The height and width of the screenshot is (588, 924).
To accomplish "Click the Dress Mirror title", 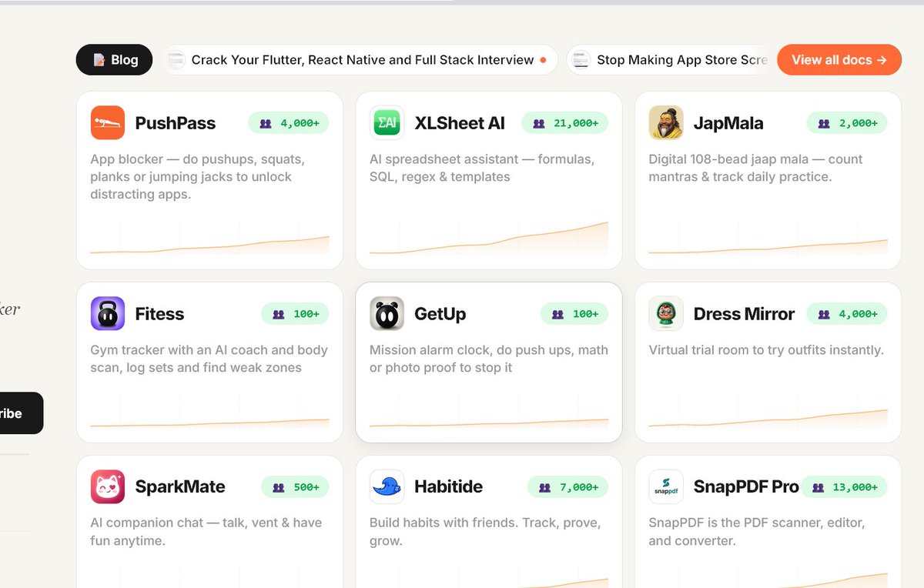I will pos(744,314).
